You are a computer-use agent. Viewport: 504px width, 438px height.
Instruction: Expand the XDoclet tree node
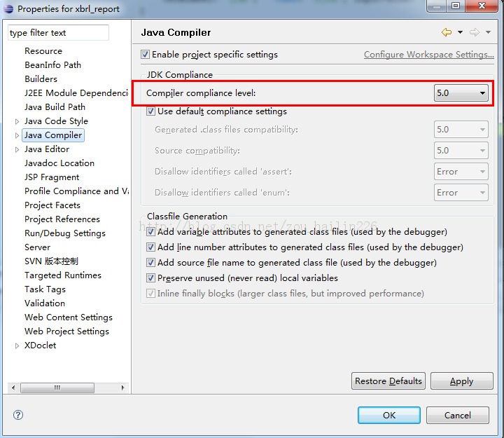coord(17,345)
